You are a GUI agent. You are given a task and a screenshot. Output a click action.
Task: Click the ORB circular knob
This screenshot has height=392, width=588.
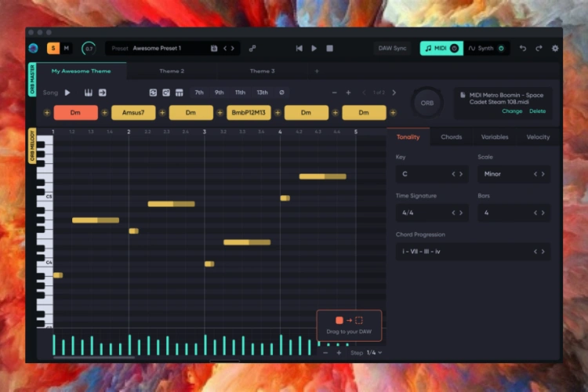pos(427,103)
